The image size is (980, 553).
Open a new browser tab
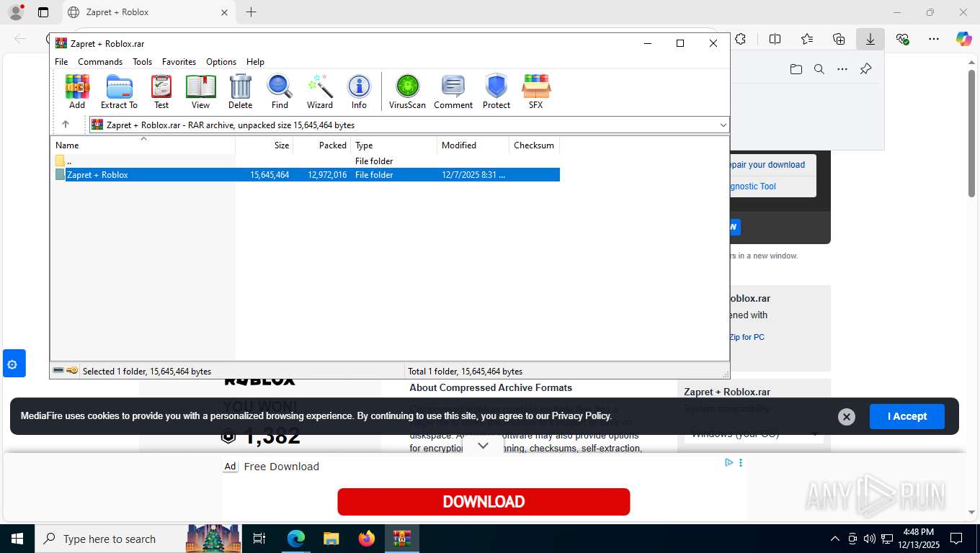click(x=251, y=12)
